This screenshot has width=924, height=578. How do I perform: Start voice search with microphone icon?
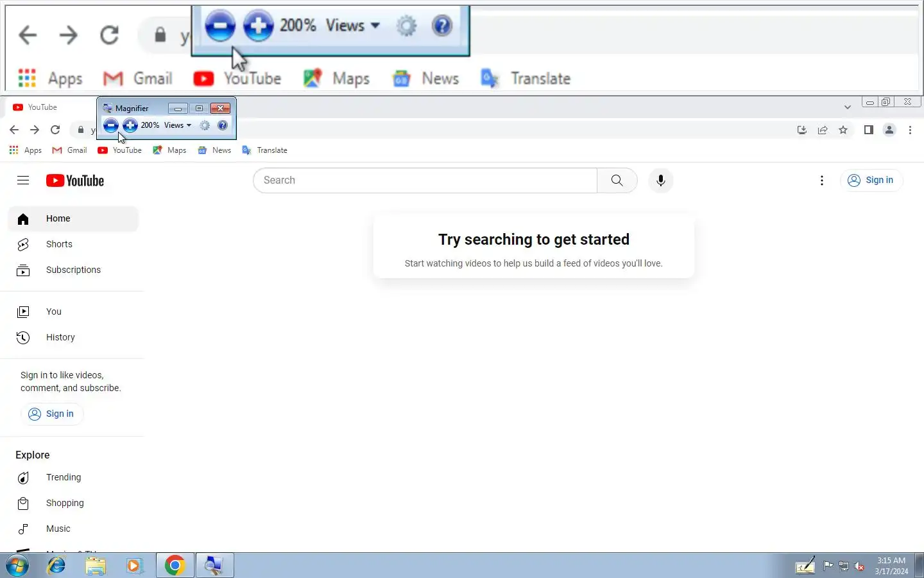pos(661,180)
